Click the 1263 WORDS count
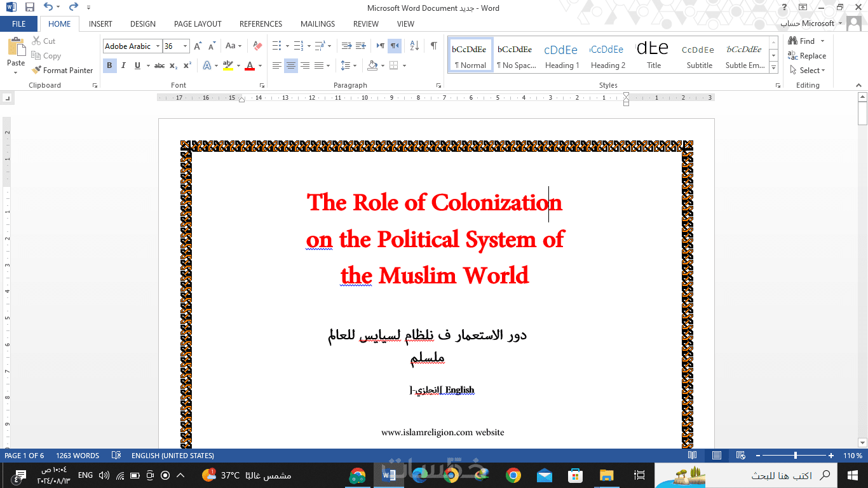This screenshot has height=488, width=868. tap(78, 456)
